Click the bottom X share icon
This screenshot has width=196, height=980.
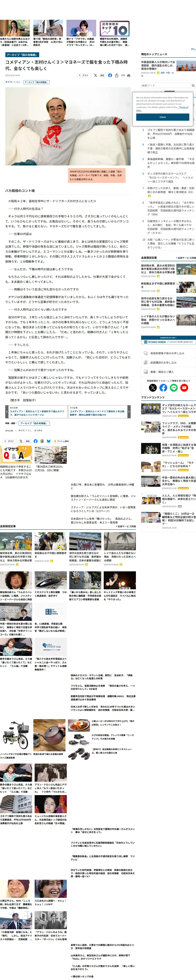coord(21,441)
